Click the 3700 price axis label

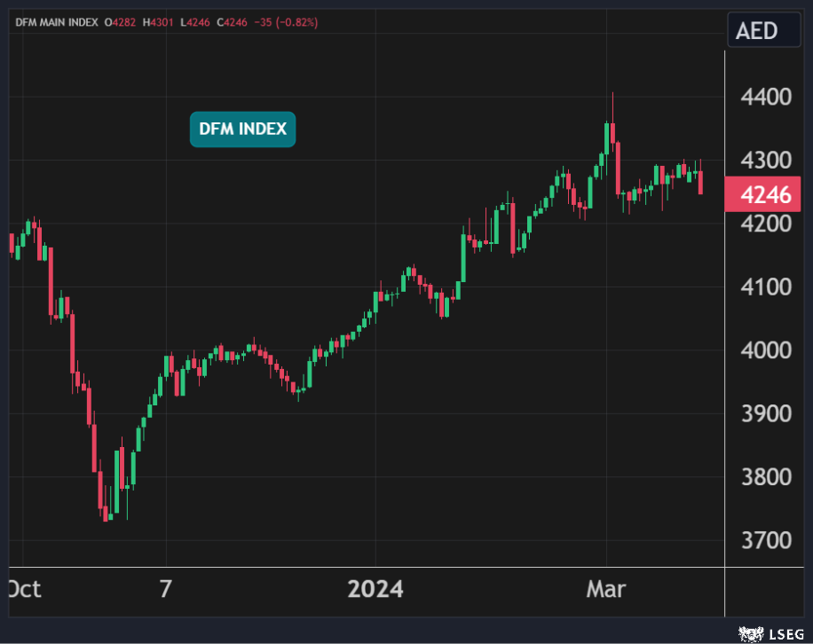765,539
